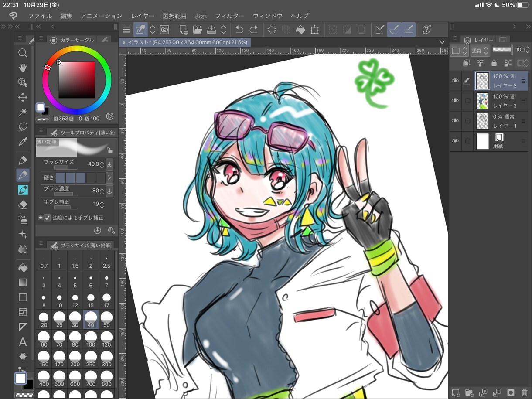
Task: Select the Text tool
Action: [x=23, y=342]
